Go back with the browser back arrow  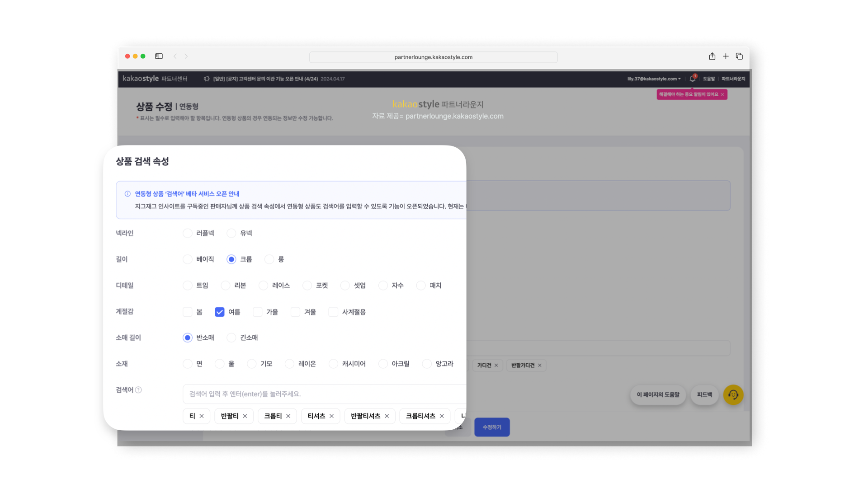(x=175, y=56)
